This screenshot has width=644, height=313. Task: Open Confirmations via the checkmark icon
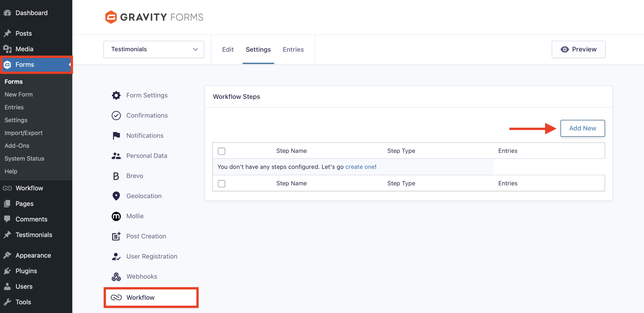coord(116,115)
